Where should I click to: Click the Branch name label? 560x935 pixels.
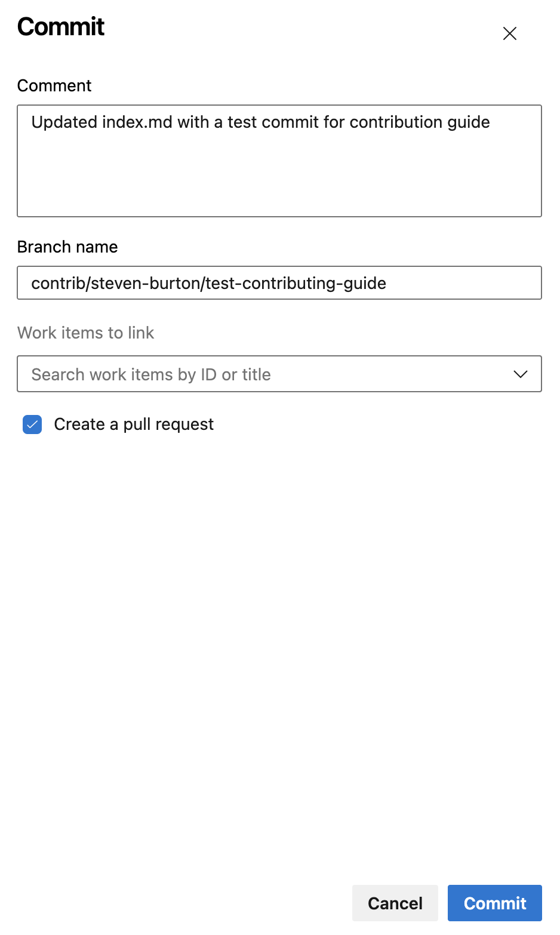[x=67, y=247]
